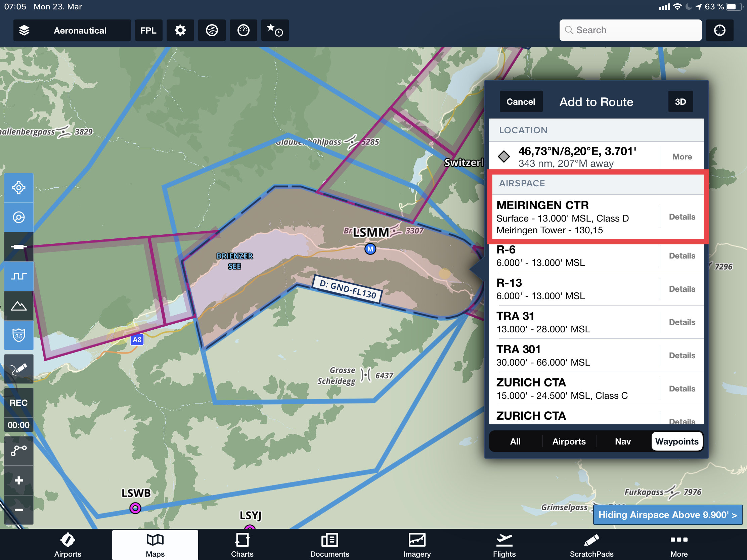Tap the glide/timer gauge icon in toolbar
The width and height of the screenshot is (747, 560).
(x=243, y=30)
